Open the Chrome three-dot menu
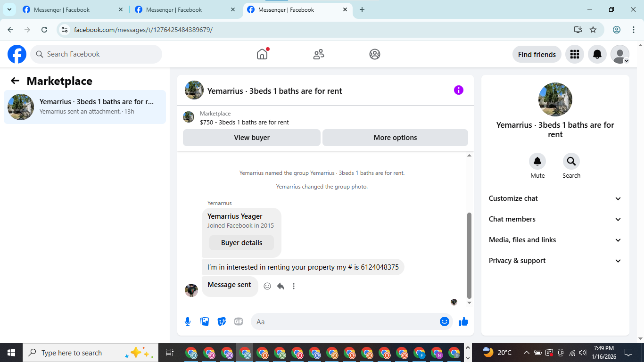Image resolution: width=644 pixels, height=362 pixels. [633, 30]
